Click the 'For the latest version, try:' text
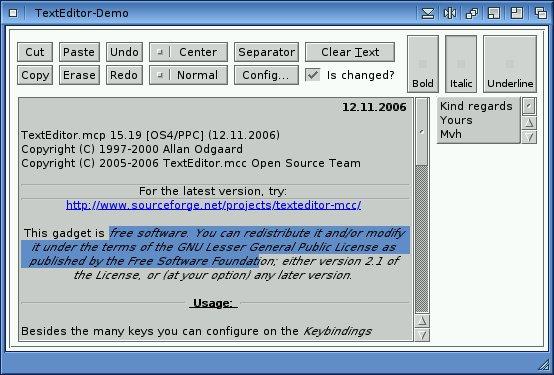Viewport: 554px width, 375px height. pyautogui.click(x=213, y=191)
